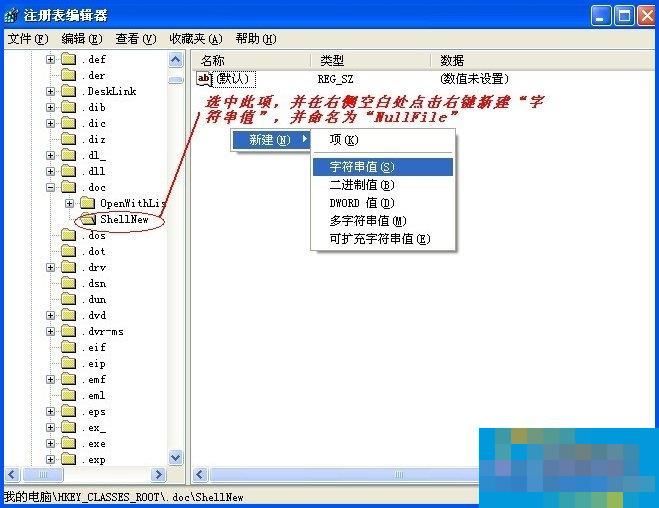The height and width of the screenshot is (508, 659).
Task: Open the 帮助(H) menu
Action: tap(256, 39)
